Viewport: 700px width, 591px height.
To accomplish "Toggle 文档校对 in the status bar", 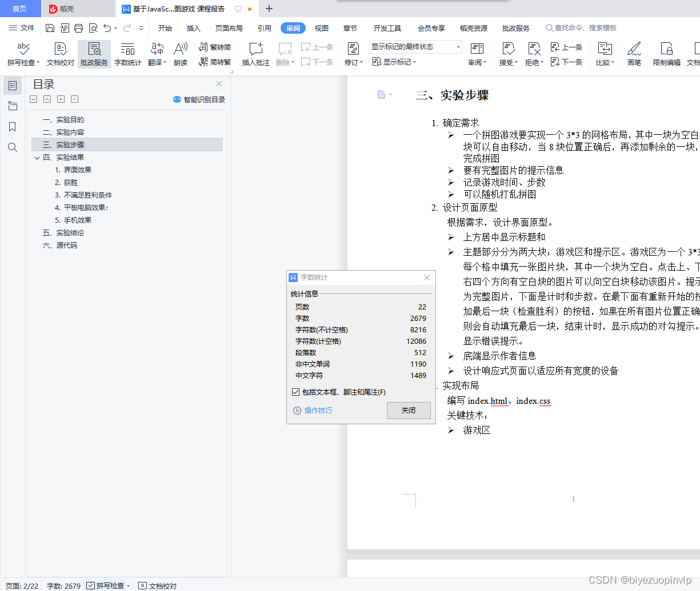I will [x=157, y=585].
